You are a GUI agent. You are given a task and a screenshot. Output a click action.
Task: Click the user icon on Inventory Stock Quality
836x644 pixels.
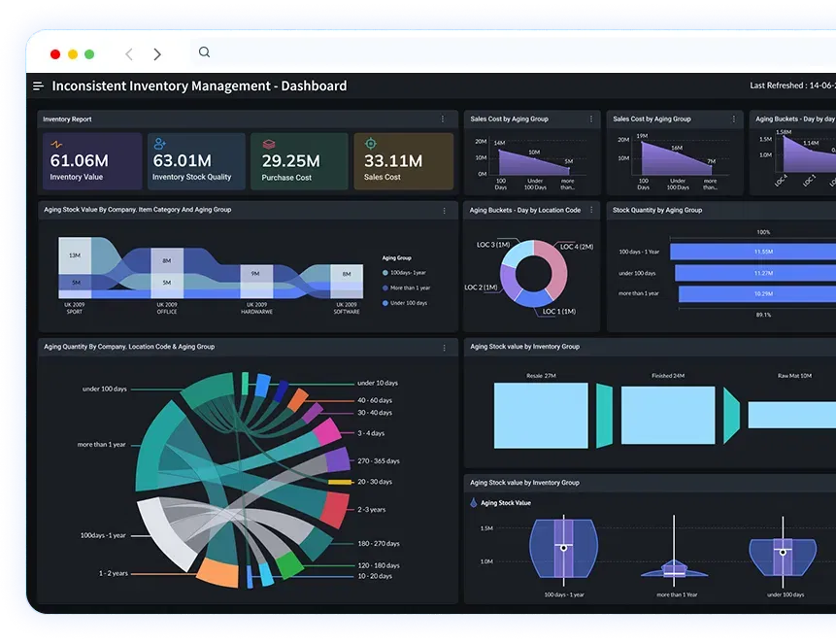[160, 144]
